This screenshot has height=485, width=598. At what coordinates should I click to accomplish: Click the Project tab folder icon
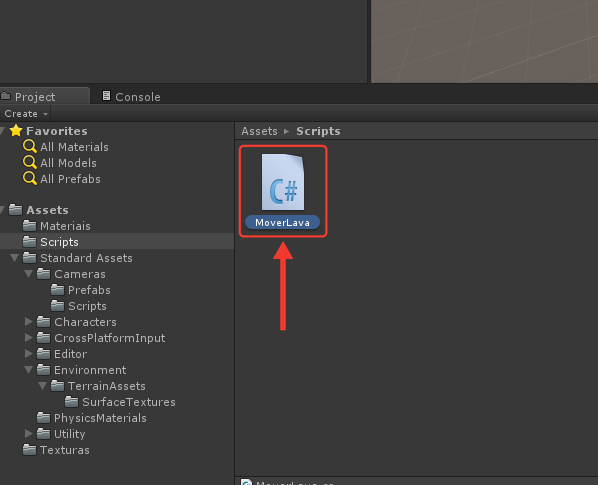pos(6,96)
